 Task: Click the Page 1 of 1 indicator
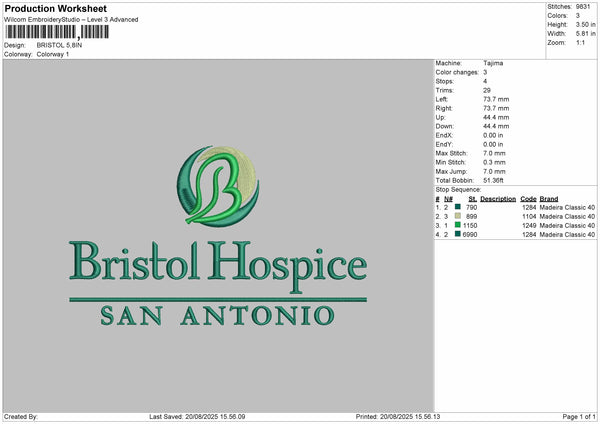[x=579, y=416]
